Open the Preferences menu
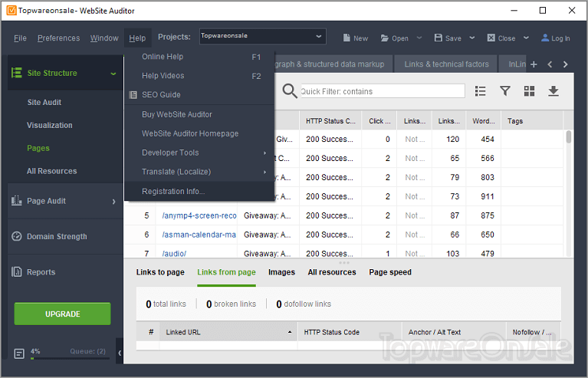 click(58, 38)
